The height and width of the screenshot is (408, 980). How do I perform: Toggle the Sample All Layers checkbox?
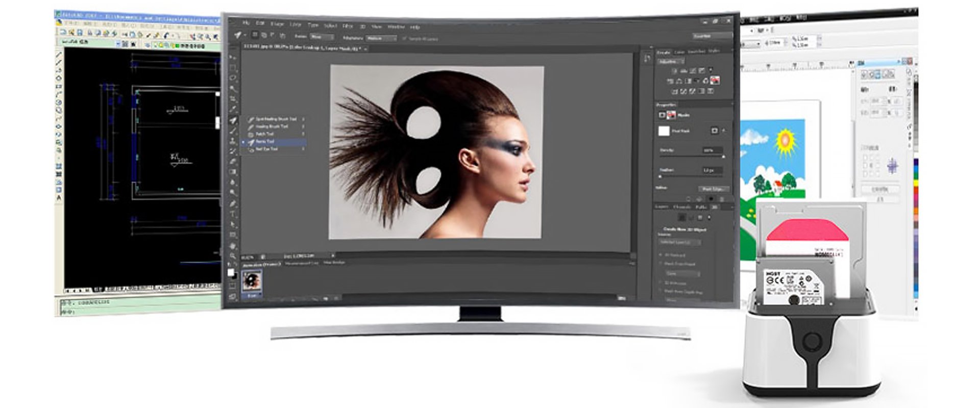click(404, 39)
